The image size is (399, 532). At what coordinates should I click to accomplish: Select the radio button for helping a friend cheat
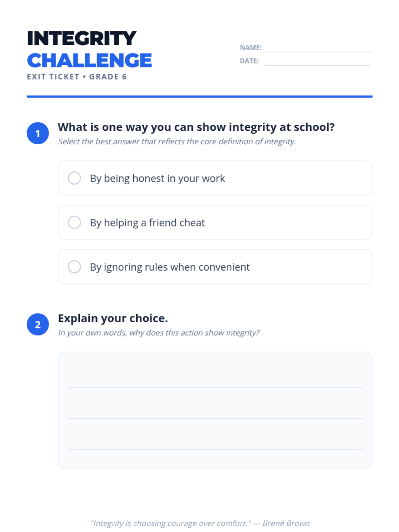[x=74, y=222]
